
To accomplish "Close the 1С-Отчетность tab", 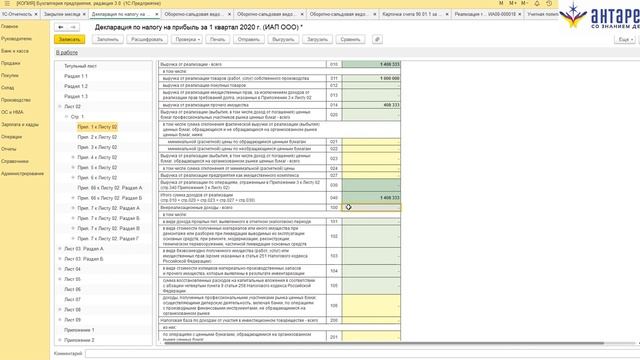I will 36,14.
